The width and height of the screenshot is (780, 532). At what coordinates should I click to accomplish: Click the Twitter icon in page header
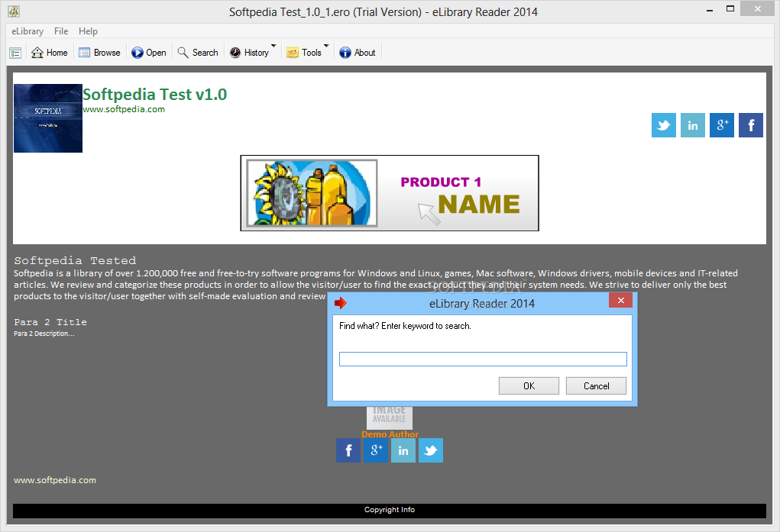664,125
